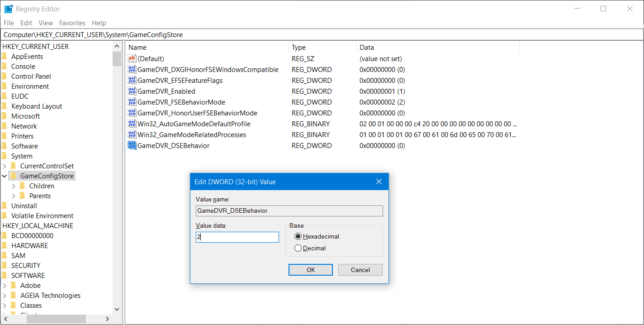Click the key tree's vertical scrollbar thumb

(x=117, y=59)
